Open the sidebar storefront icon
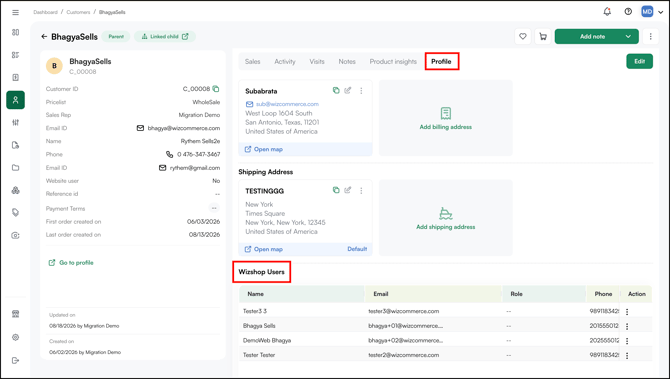This screenshot has height=379, width=670. [15, 314]
